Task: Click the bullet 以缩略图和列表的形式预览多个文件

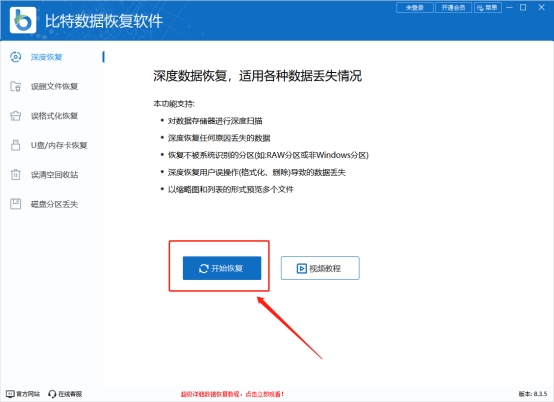Action: (231, 189)
